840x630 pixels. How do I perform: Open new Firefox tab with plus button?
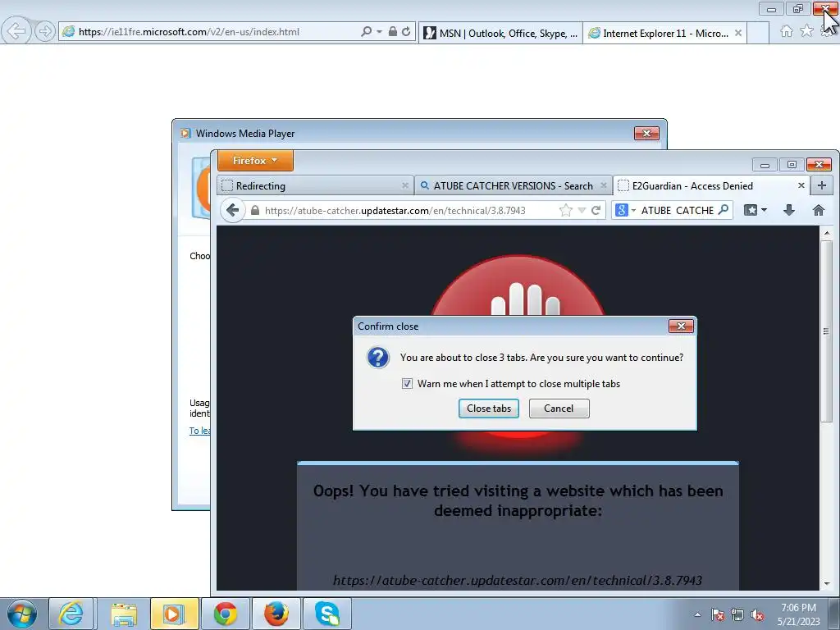click(x=822, y=186)
